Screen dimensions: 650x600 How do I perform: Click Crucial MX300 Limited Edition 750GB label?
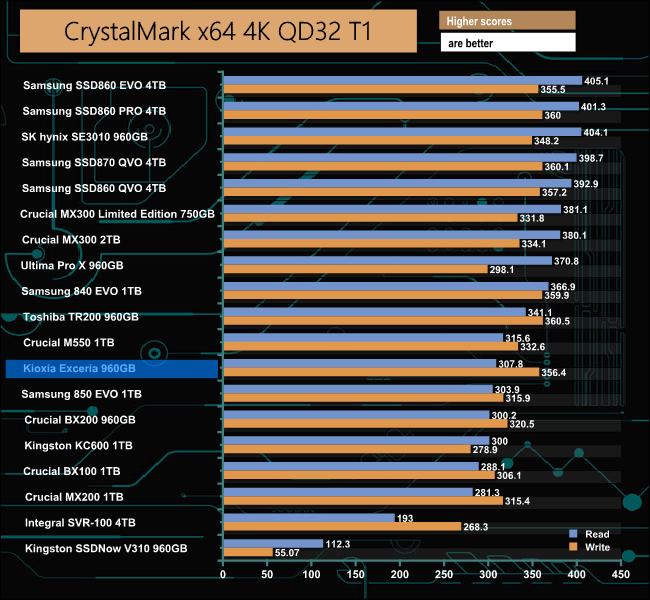tap(117, 214)
